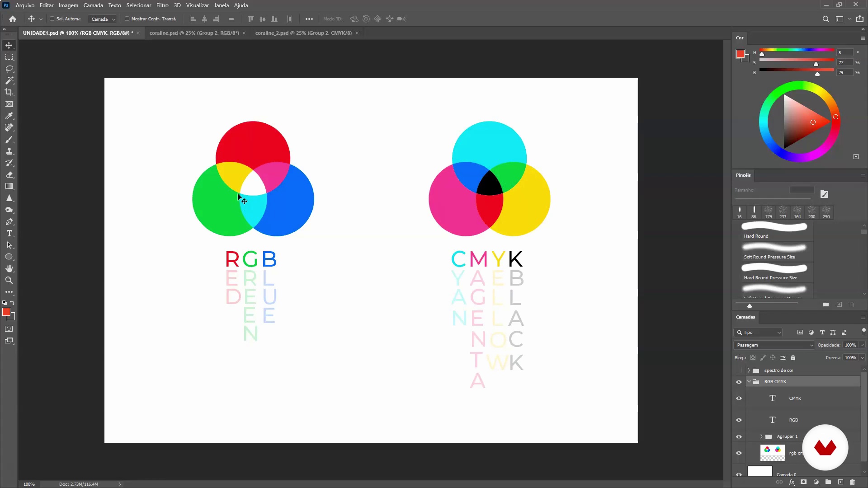Screen dimensions: 868x488
Task: Select the Hard Round brush preset
Action: tap(773, 230)
